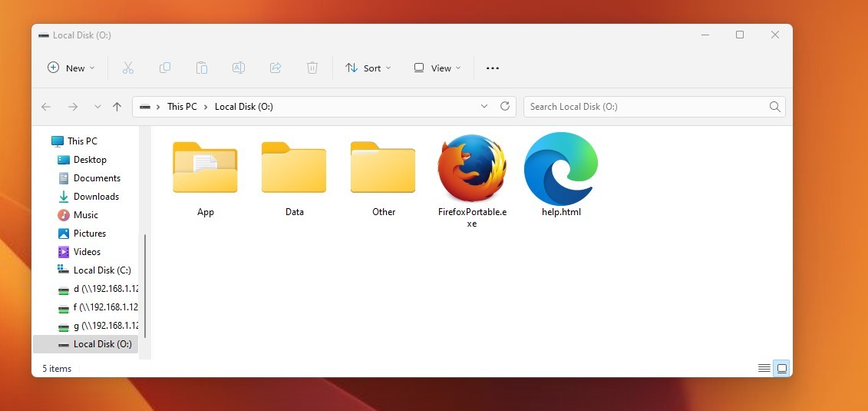
Task: Open the New dropdown menu
Action: pos(71,68)
